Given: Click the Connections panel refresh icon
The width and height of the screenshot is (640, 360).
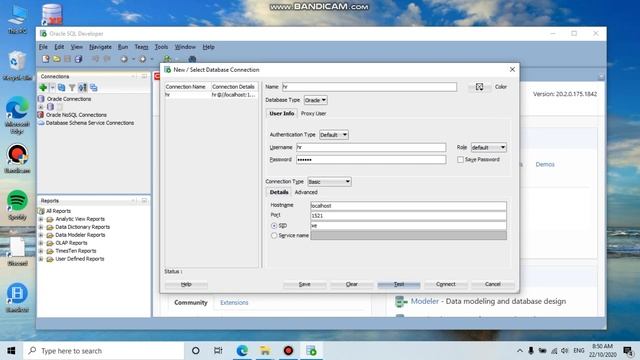Looking at the screenshot, I should click(61, 87).
